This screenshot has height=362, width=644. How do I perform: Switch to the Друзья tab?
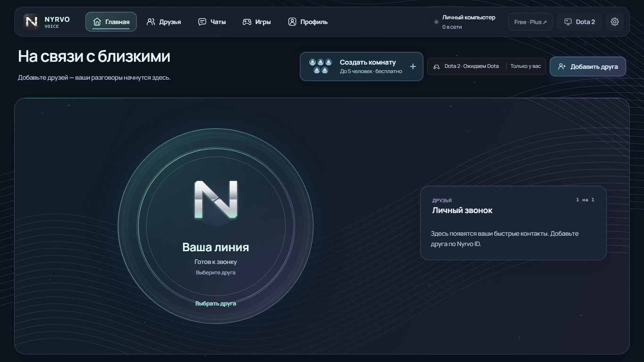[x=164, y=22]
